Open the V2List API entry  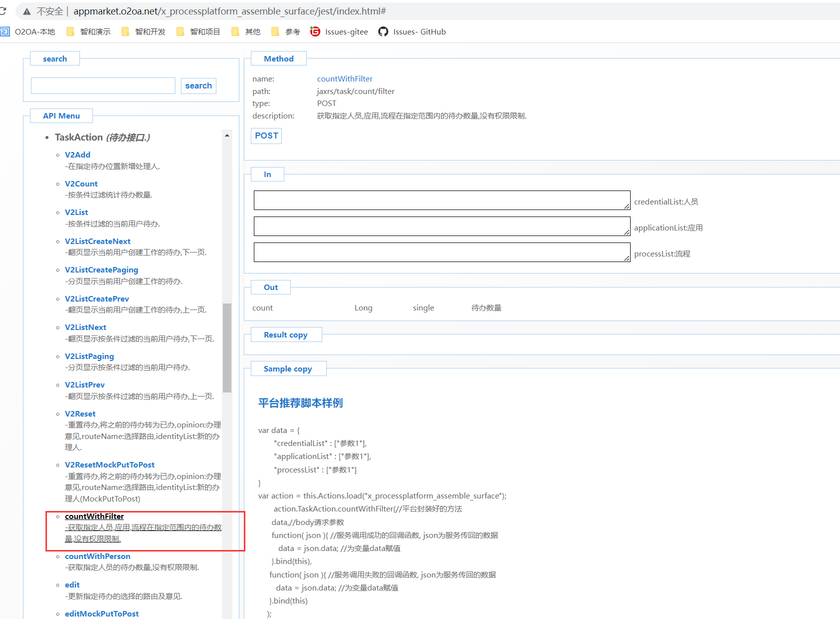[x=76, y=212]
